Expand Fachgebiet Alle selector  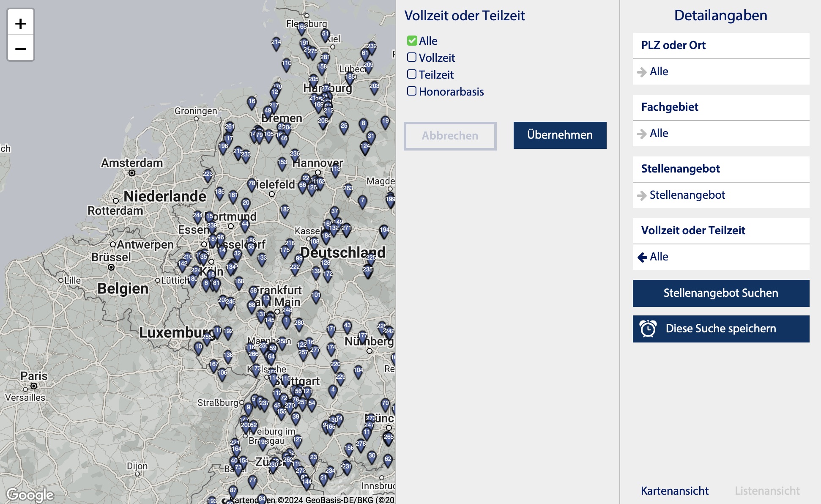721,133
